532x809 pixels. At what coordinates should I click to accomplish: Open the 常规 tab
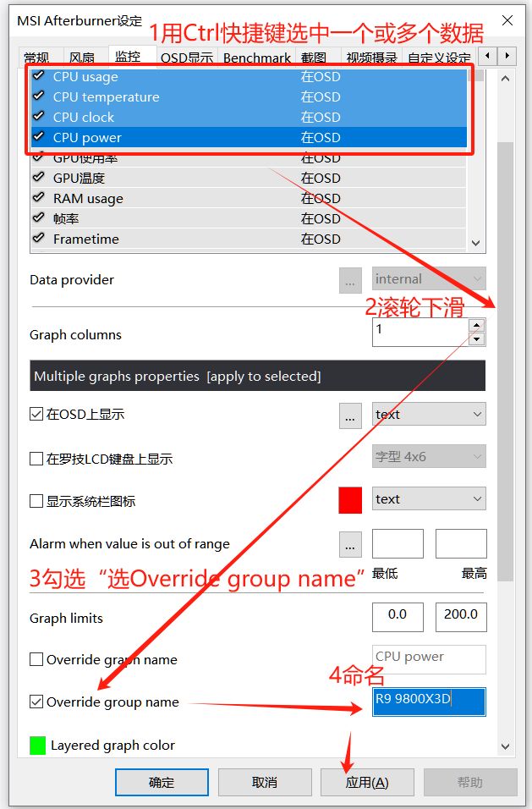pos(36,56)
